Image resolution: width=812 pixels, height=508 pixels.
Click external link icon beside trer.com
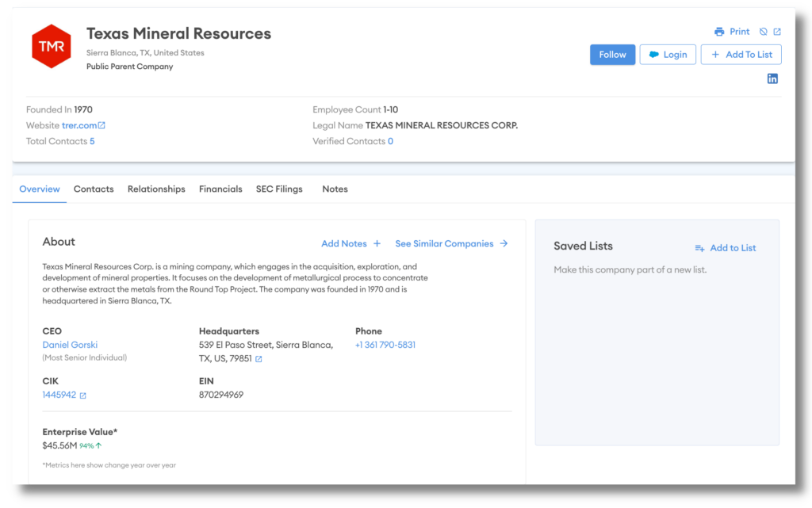102,125
